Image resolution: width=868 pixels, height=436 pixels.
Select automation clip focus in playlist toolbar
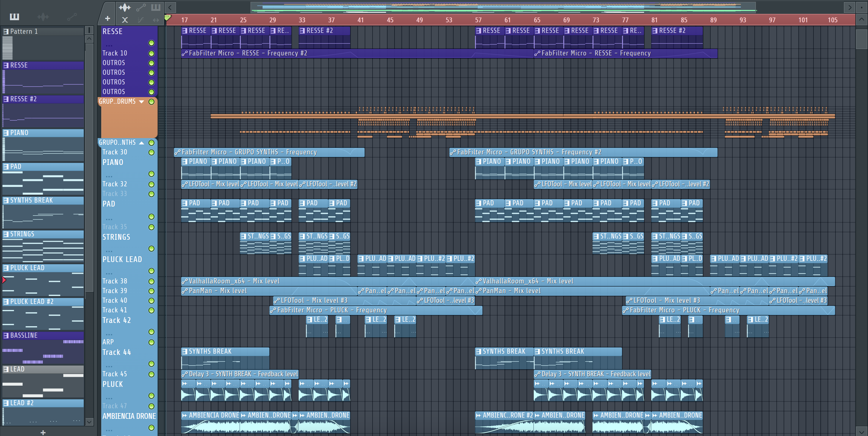(141, 7)
